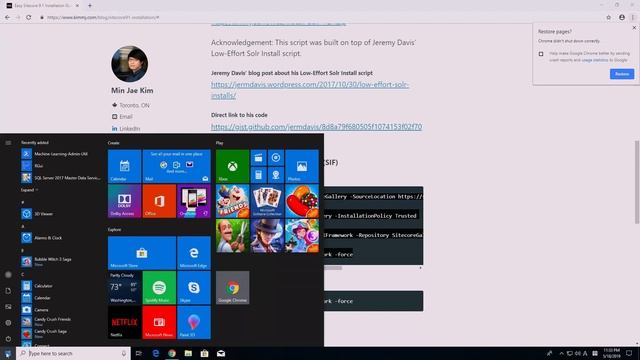Open a new Chrome tab
Screen dimensions: 640x360
(90, 6)
